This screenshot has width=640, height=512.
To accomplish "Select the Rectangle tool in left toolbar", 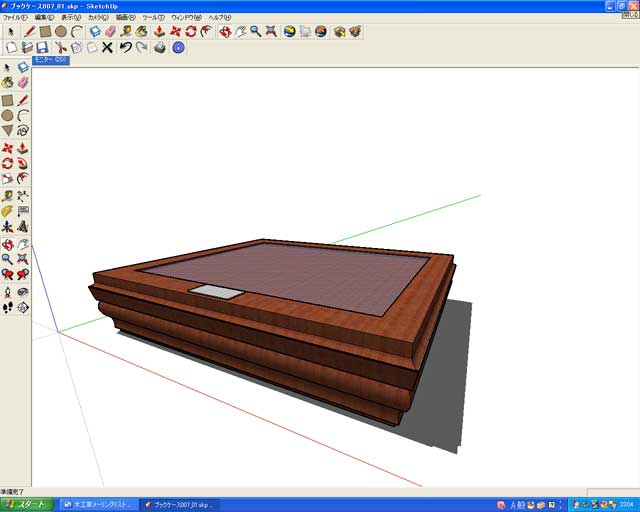I will click(x=7, y=100).
